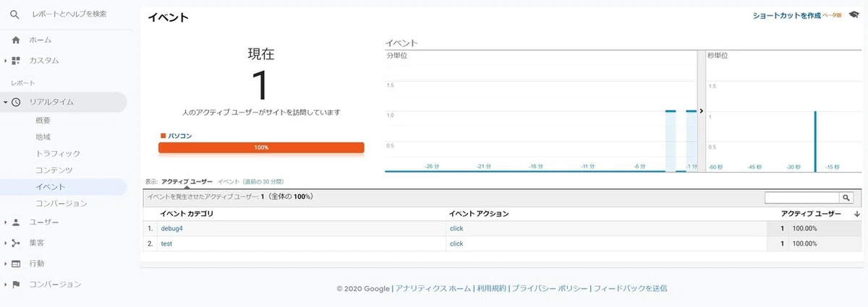Open the コンバージョン item under リアルタイム

tap(61, 204)
